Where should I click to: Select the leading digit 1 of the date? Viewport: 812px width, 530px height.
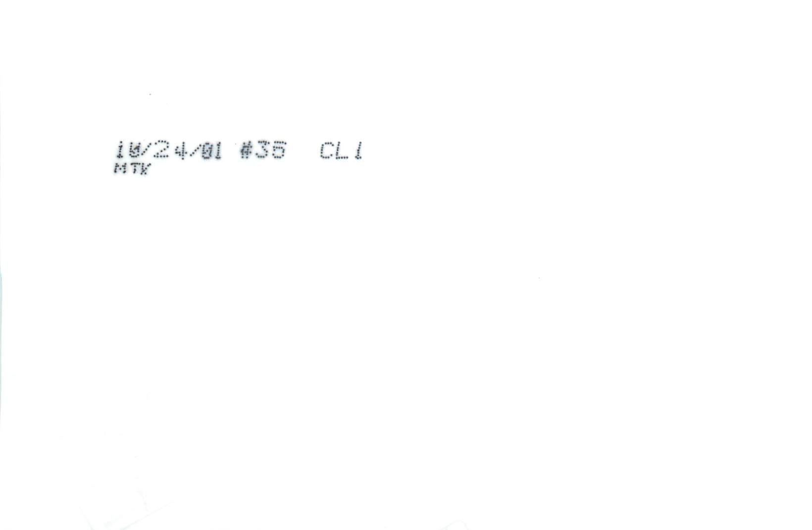[x=120, y=150]
